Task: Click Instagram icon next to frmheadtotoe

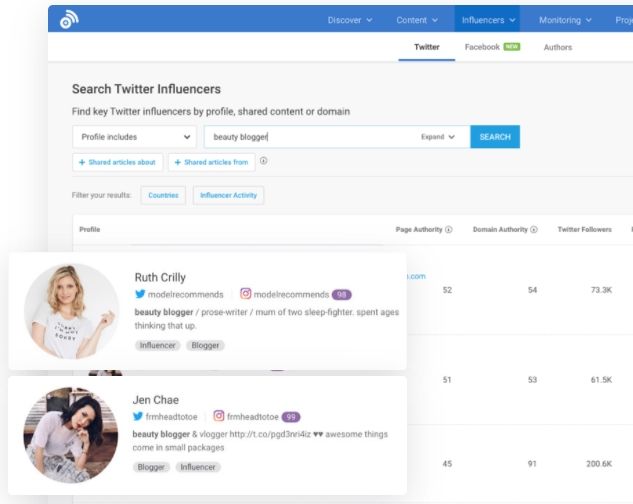Action: tap(219, 416)
